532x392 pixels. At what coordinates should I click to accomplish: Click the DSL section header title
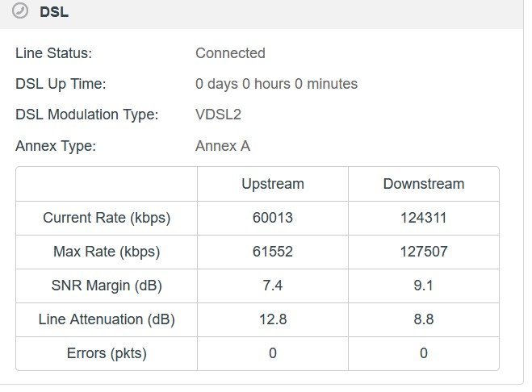click(x=54, y=12)
